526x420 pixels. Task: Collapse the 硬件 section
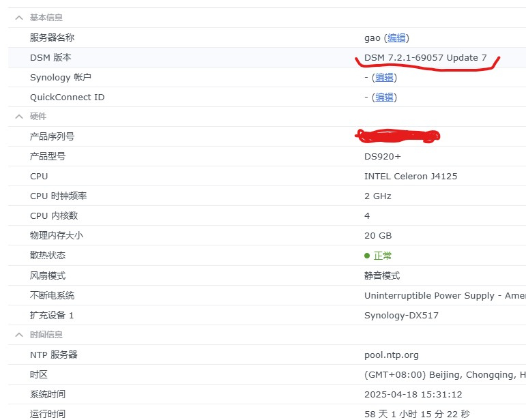[19, 117]
